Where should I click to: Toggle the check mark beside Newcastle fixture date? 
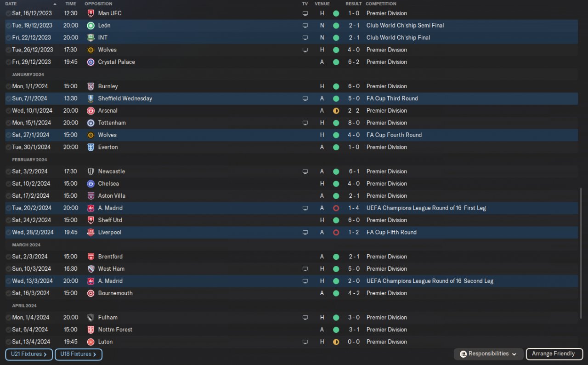point(9,171)
